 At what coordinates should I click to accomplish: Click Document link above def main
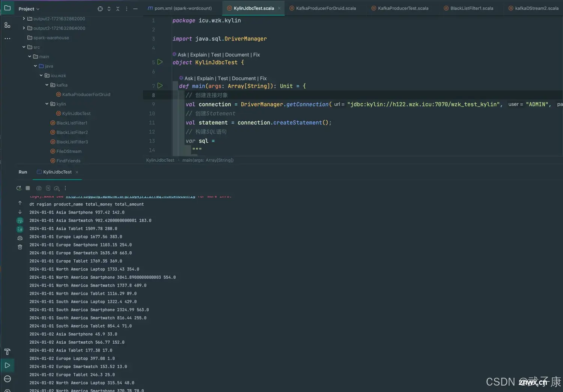tap(244, 78)
